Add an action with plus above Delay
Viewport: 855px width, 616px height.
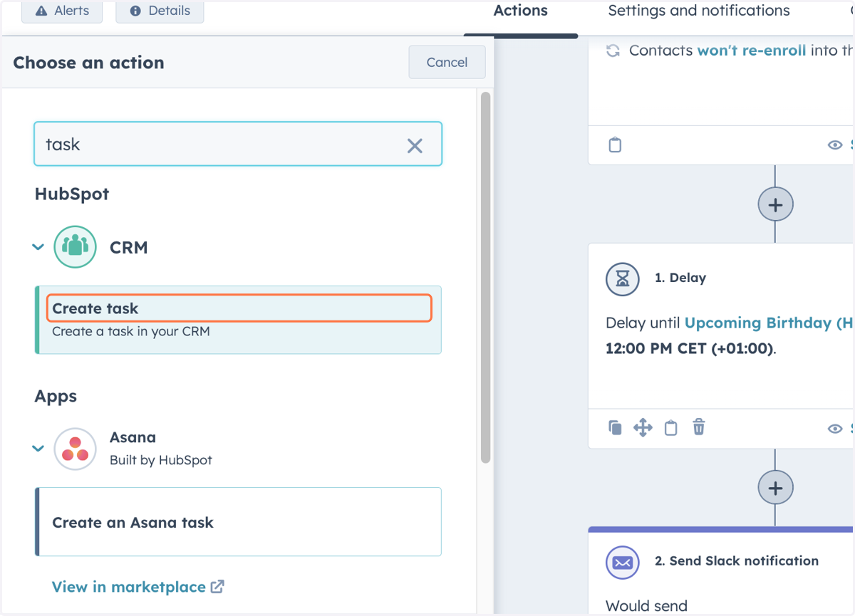[x=775, y=205]
